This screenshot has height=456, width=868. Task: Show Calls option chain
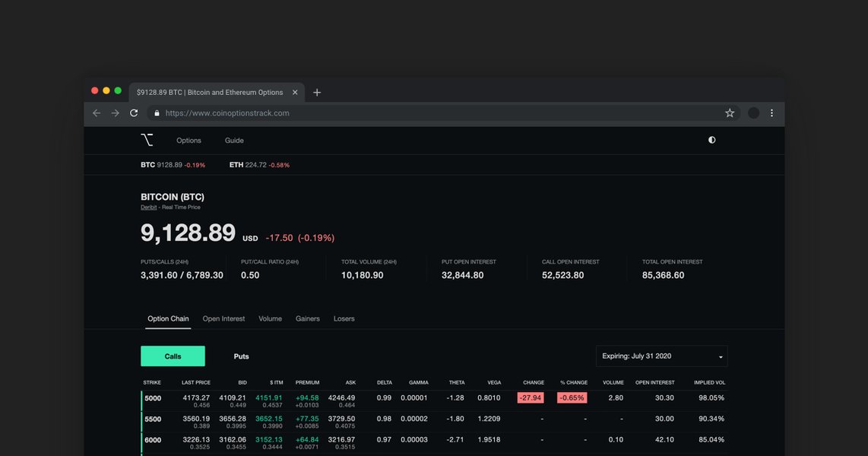[173, 356]
